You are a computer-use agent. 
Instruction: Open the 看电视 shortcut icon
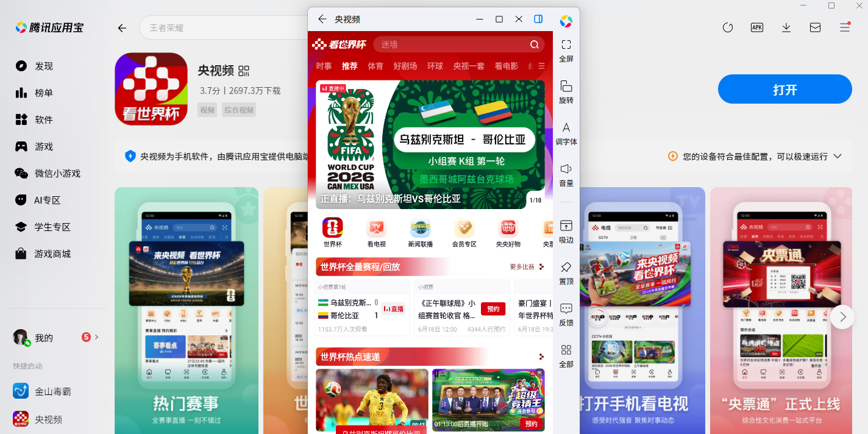click(377, 233)
